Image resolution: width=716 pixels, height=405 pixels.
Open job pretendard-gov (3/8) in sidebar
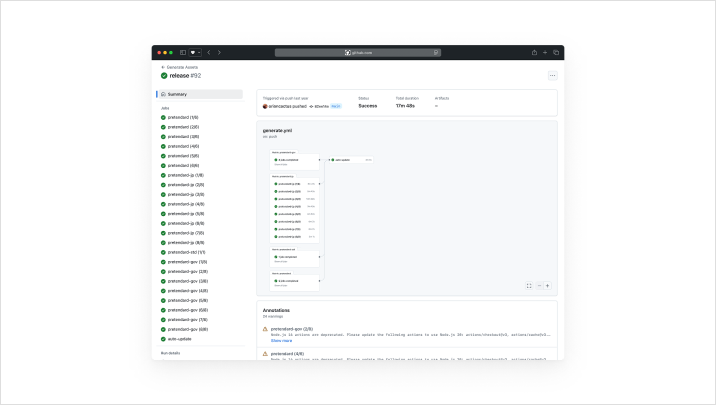184,281
